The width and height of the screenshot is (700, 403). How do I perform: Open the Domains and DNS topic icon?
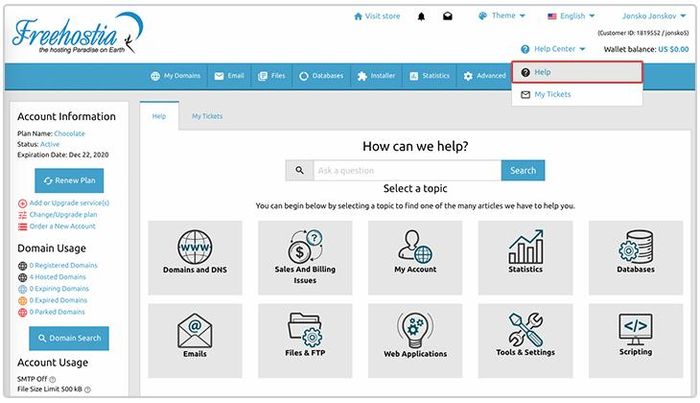(x=195, y=246)
